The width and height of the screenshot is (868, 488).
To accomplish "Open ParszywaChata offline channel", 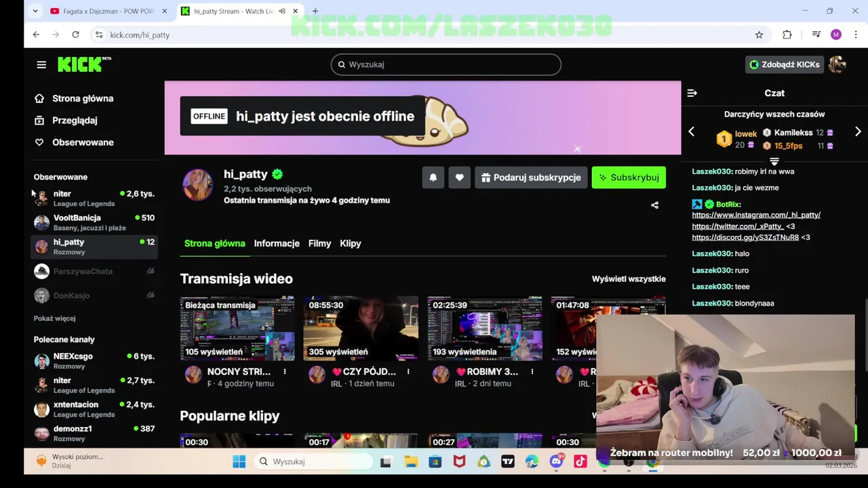I will coord(95,271).
